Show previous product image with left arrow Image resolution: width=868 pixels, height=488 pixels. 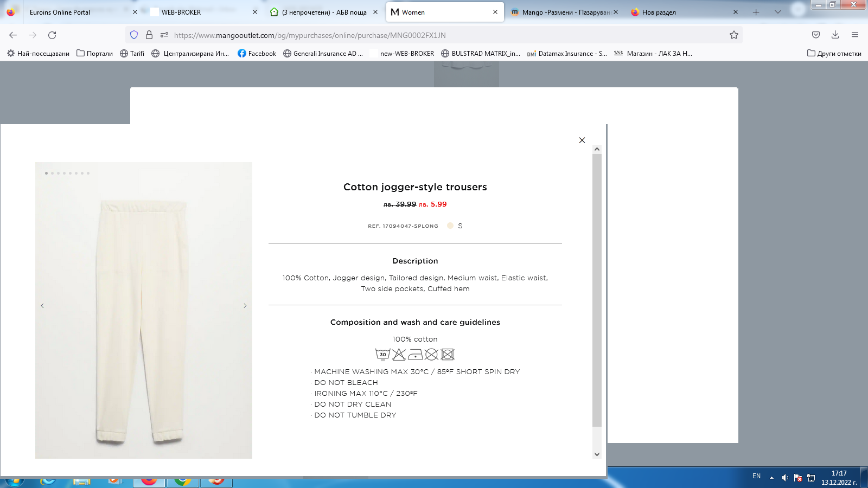pos(42,306)
